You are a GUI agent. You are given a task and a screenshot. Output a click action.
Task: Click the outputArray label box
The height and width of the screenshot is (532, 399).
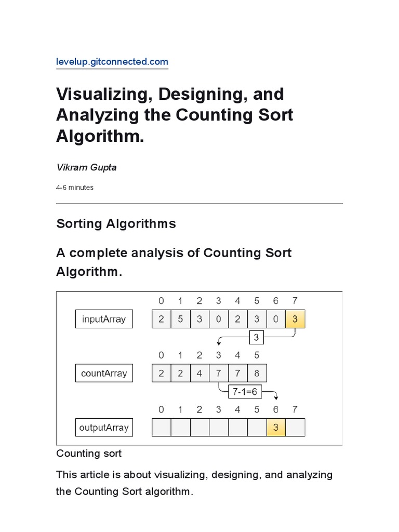coord(104,428)
